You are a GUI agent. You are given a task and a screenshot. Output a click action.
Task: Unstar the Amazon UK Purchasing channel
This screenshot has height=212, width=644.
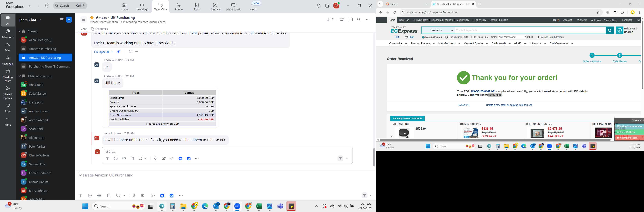pos(92,17)
